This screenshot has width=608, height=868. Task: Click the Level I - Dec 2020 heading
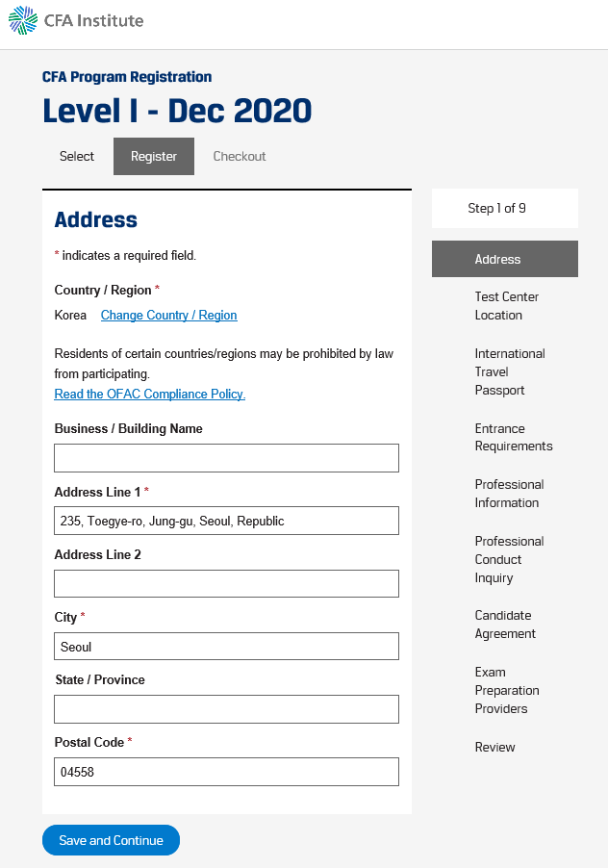coord(177,111)
